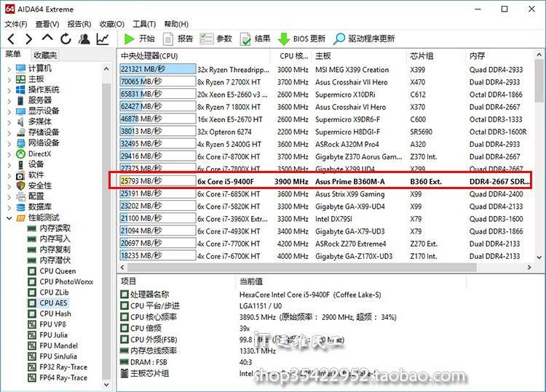Click the 报告 report toolbar button

tap(178, 39)
